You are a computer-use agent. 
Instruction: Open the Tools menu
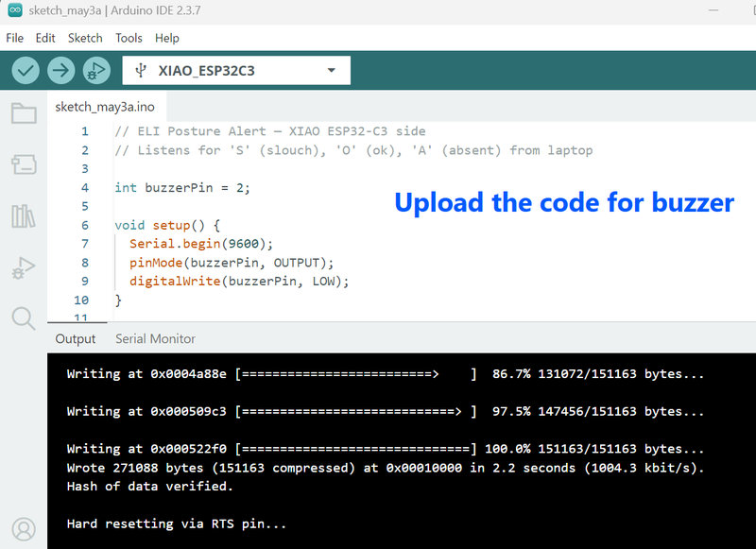(129, 38)
